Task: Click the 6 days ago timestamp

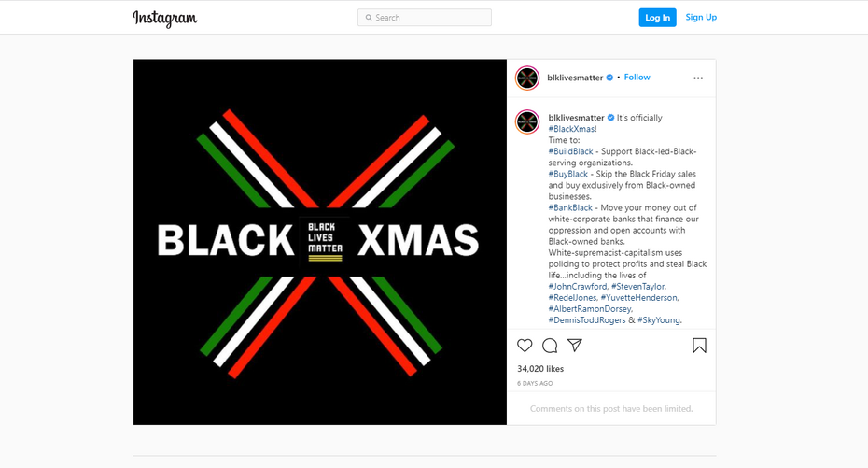Action: tap(535, 383)
